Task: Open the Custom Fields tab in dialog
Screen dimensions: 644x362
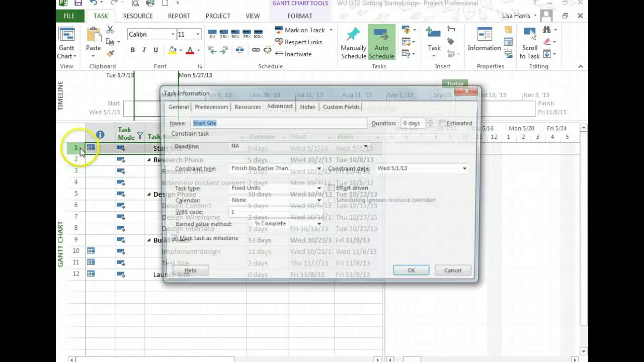Action: (x=341, y=107)
